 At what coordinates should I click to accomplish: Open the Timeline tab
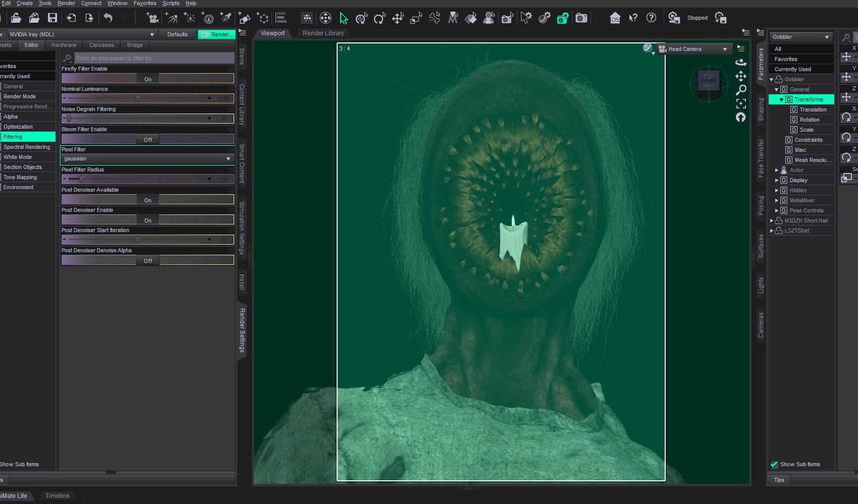click(x=58, y=496)
